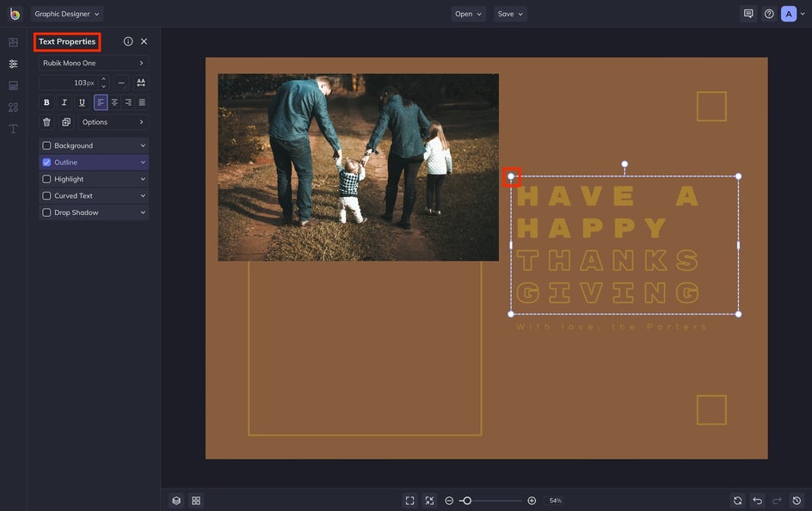Click the account avatar A
This screenshot has height=511, width=812.
click(789, 14)
